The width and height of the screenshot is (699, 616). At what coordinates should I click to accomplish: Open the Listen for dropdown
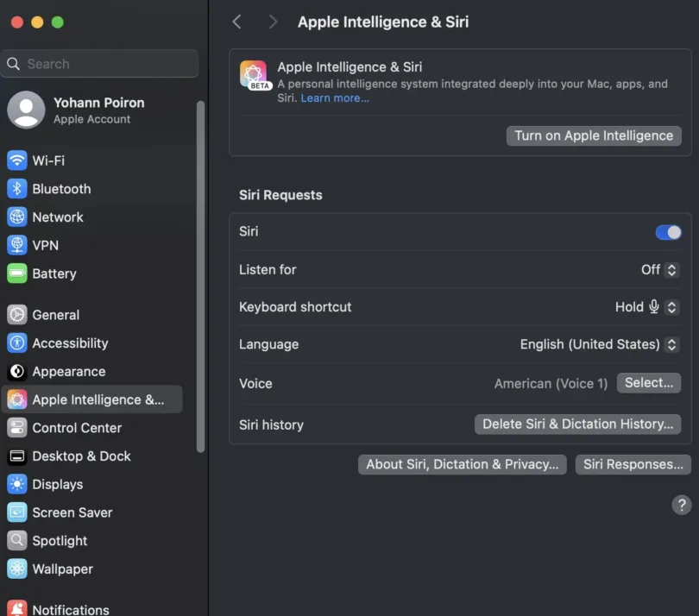coord(660,270)
